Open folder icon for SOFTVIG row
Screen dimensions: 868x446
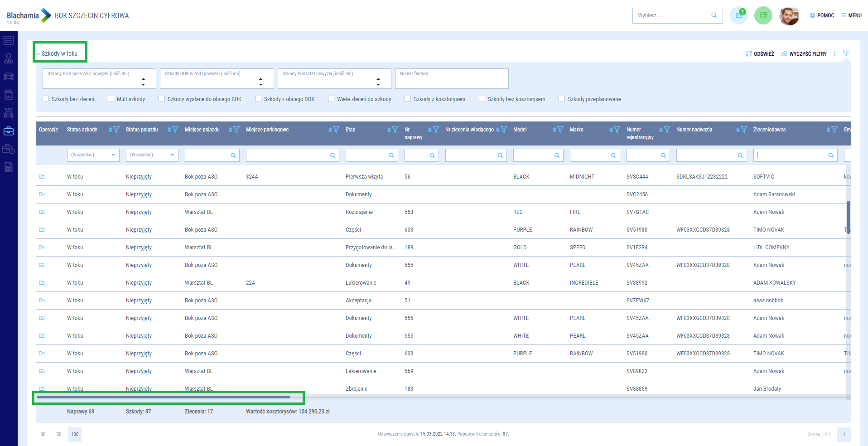[42, 177]
